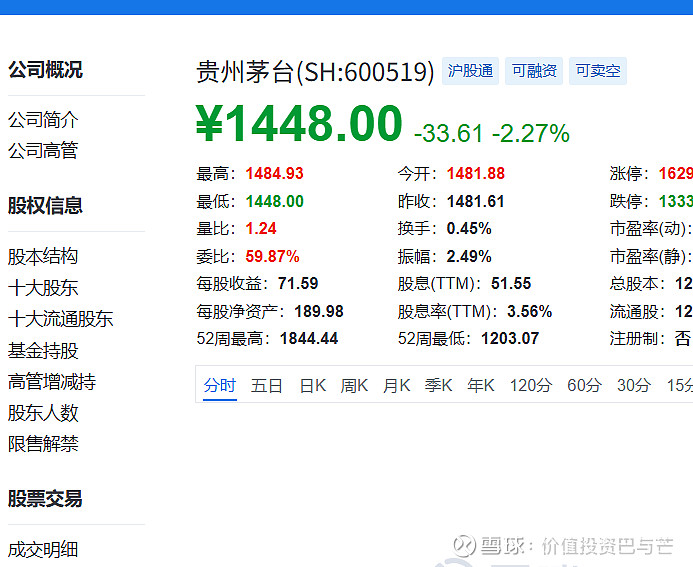Click the 股权信息 section heading
The image size is (693, 567).
45,206
